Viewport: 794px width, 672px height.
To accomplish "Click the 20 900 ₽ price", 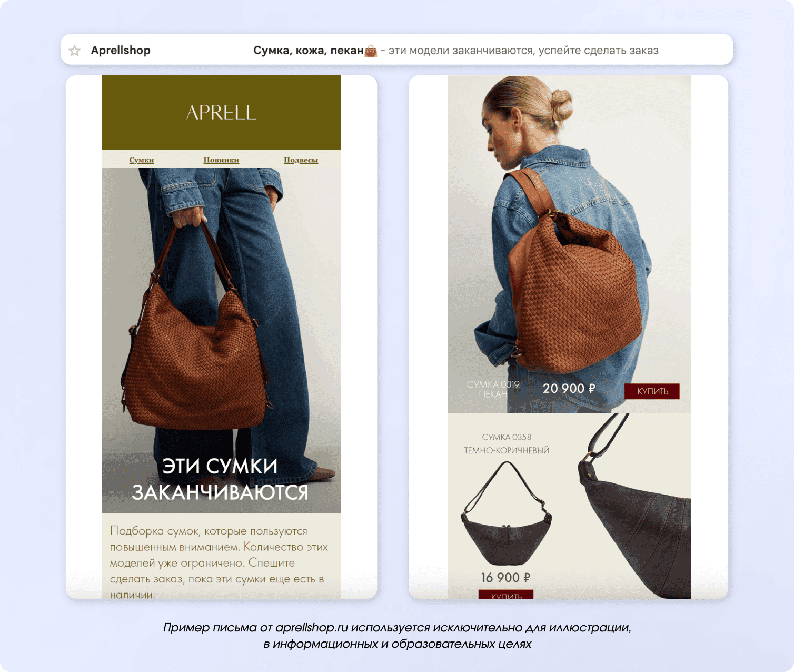I will point(569,389).
